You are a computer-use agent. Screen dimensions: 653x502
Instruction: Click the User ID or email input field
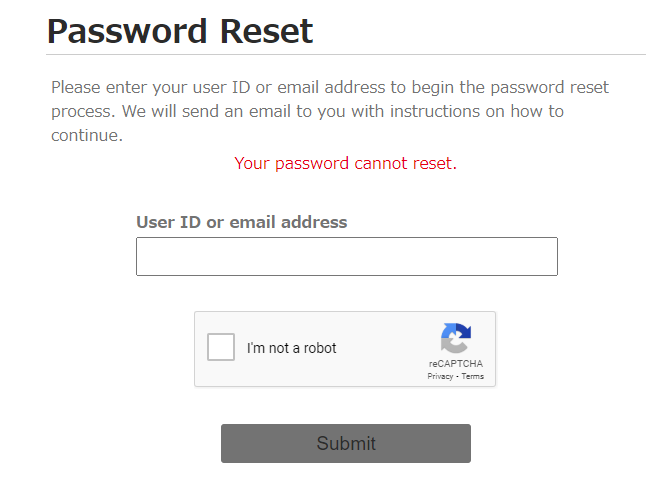[x=346, y=256]
